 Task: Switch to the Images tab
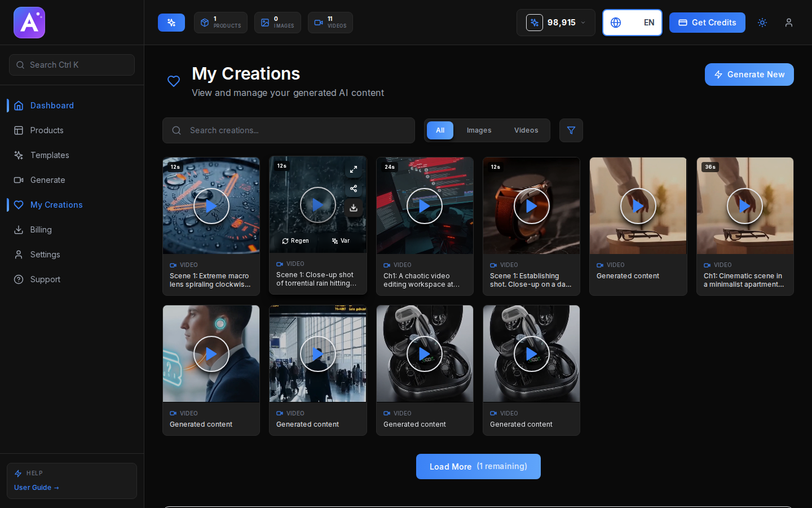pyautogui.click(x=479, y=130)
